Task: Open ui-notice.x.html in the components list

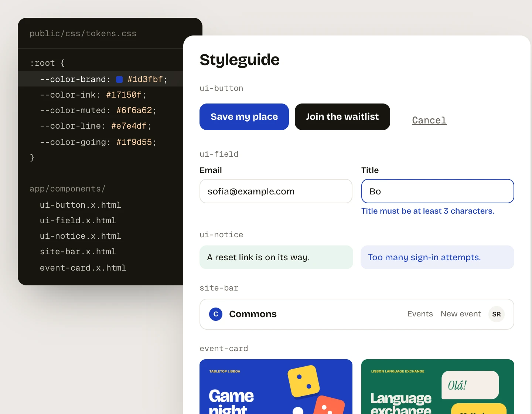Action: (x=81, y=236)
